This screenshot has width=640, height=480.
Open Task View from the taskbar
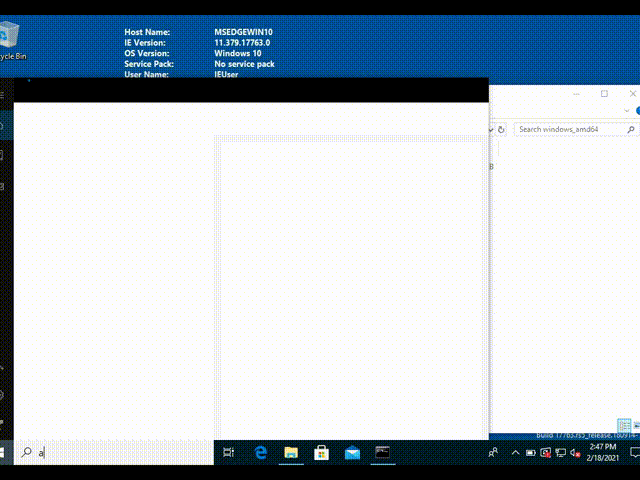229,452
